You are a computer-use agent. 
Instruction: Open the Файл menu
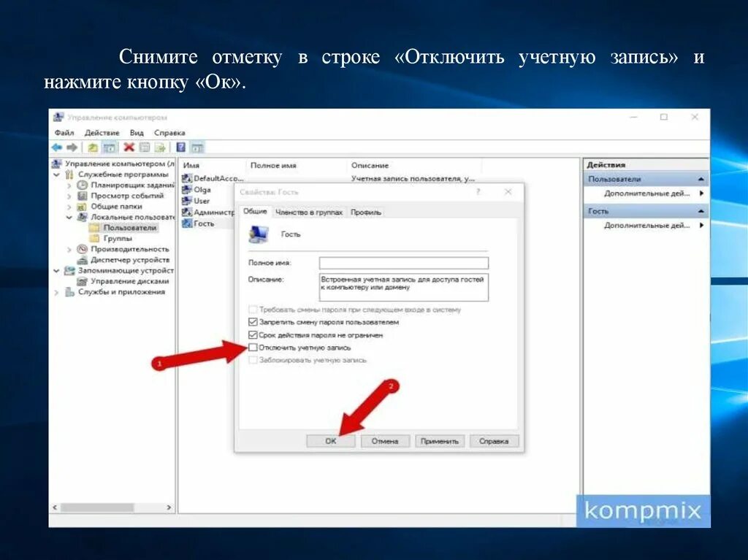[64, 133]
